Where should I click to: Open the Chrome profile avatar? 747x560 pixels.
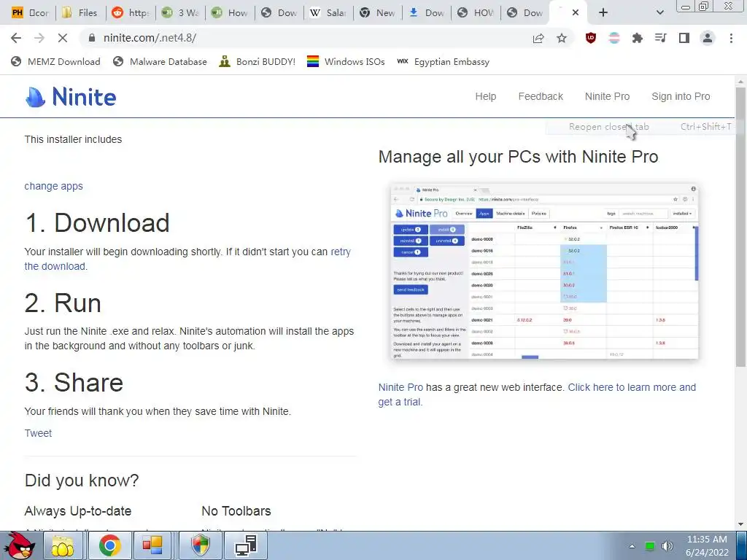pyautogui.click(x=708, y=38)
